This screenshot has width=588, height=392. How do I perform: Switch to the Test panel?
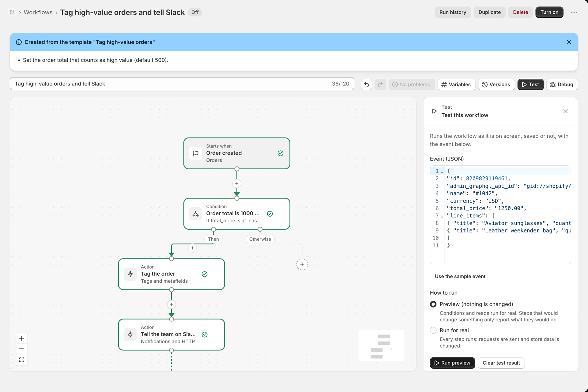[x=530, y=85]
